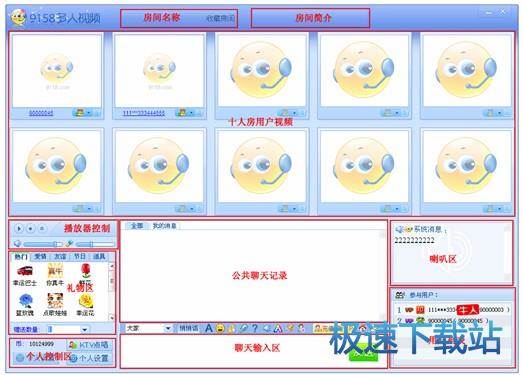523x375 pixels.
Task: Switch to the 友谊 gift tab
Action: [x=60, y=257]
